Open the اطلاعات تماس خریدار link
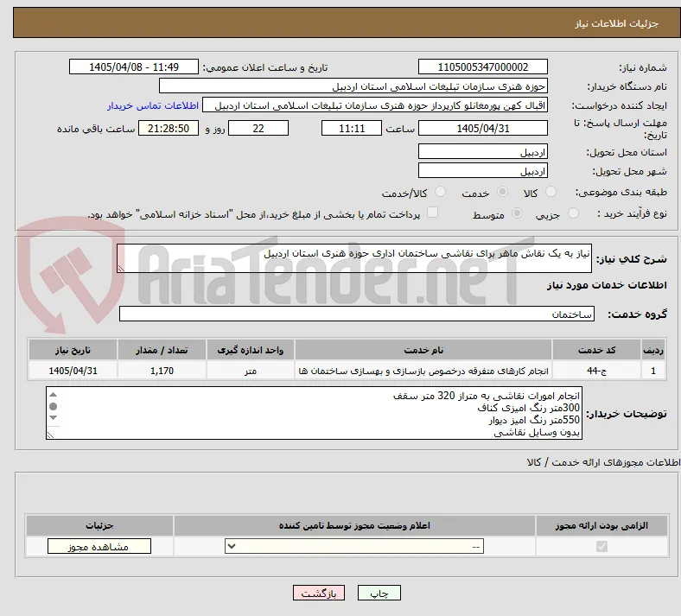The width and height of the screenshot is (681, 616). (x=153, y=105)
